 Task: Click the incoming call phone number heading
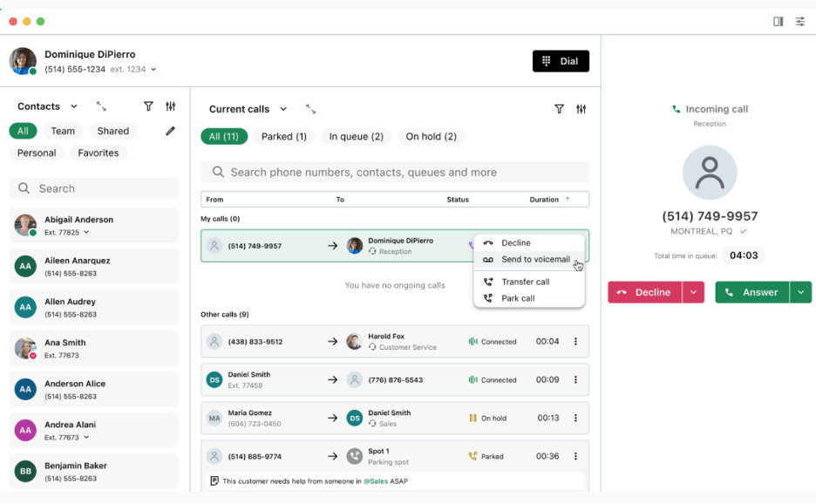[710, 216]
